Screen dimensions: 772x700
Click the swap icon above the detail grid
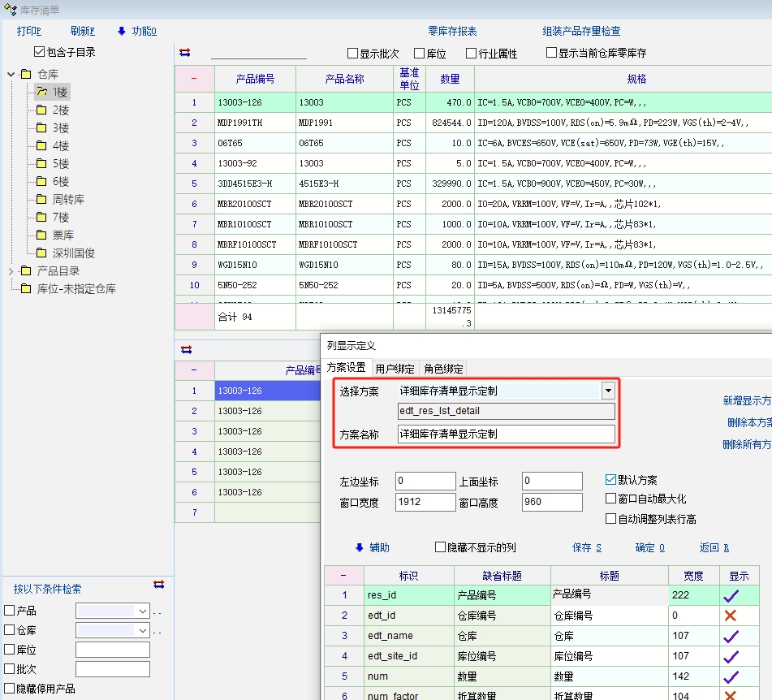tap(186, 349)
